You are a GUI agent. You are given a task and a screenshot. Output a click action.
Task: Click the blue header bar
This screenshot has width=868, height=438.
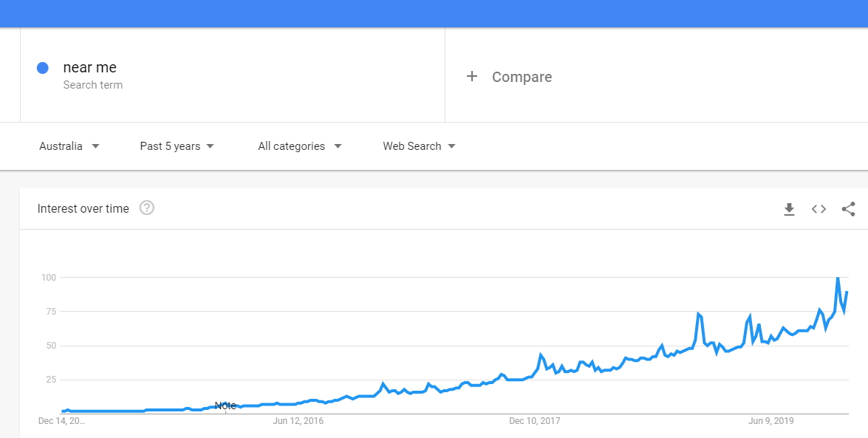pyautogui.click(x=434, y=13)
